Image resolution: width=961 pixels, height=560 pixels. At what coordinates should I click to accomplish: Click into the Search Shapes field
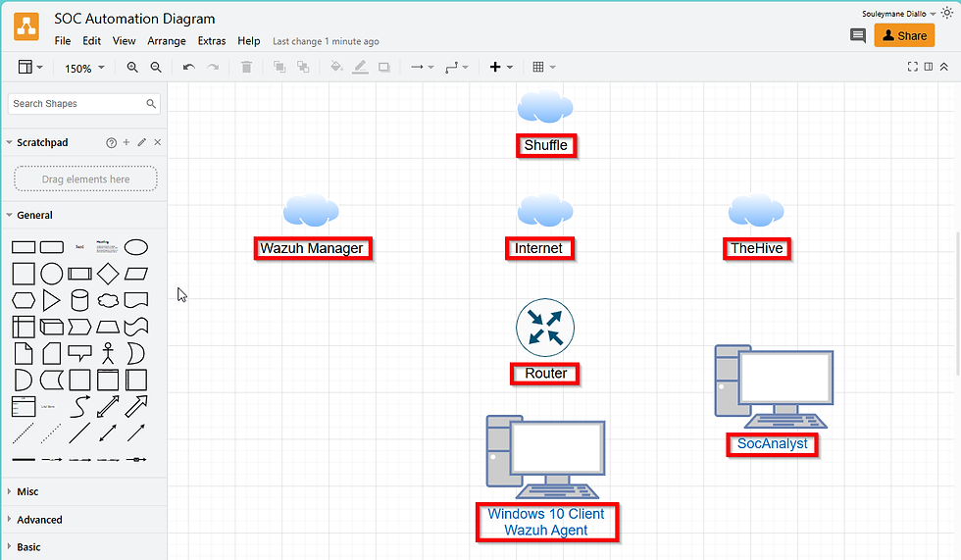[84, 104]
